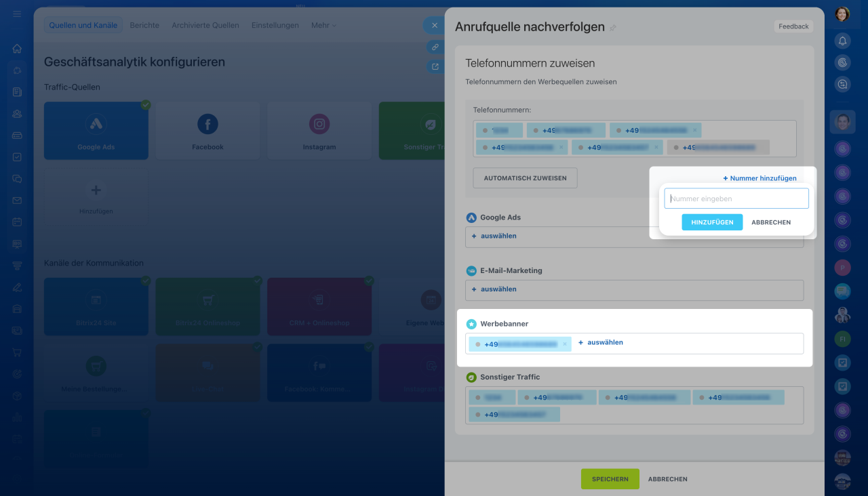Select the Facebook traffic source tile
The height and width of the screenshot is (496, 868).
point(208,131)
